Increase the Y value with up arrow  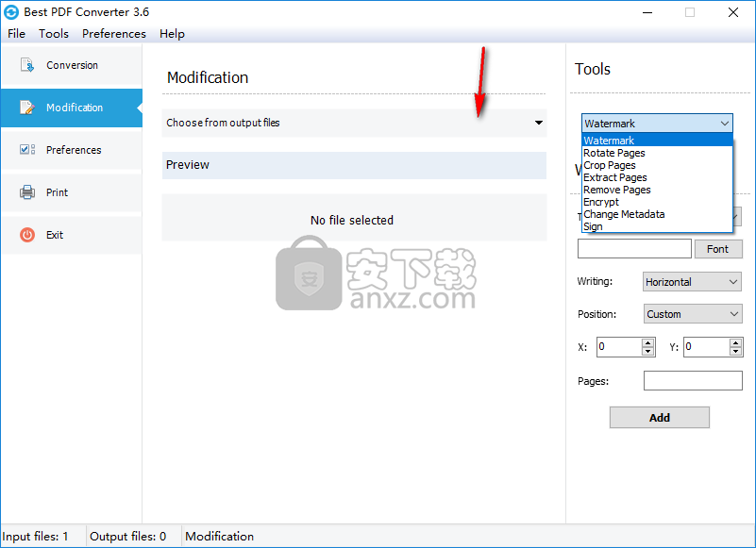point(735,342)
